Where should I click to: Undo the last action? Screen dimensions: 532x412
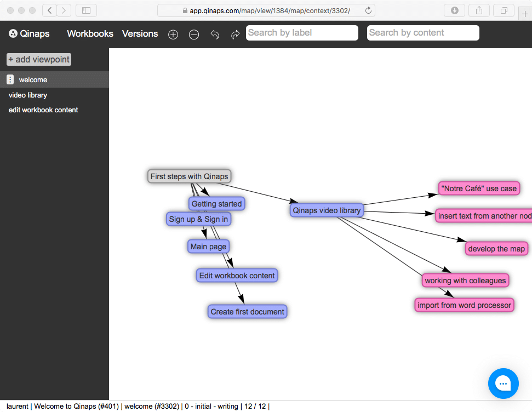coord(215,35)
